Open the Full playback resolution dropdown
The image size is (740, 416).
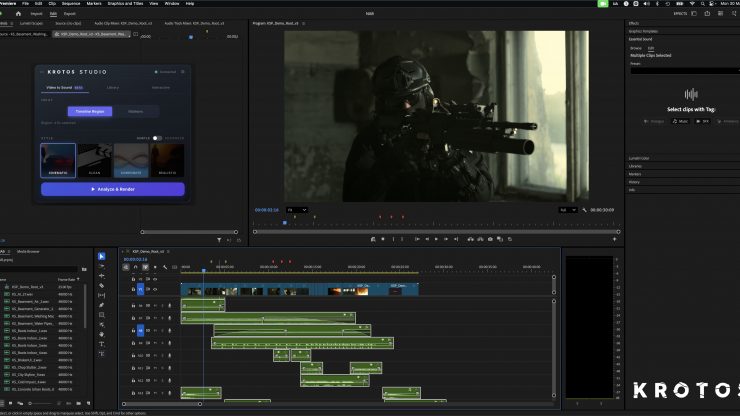[568, 210]
